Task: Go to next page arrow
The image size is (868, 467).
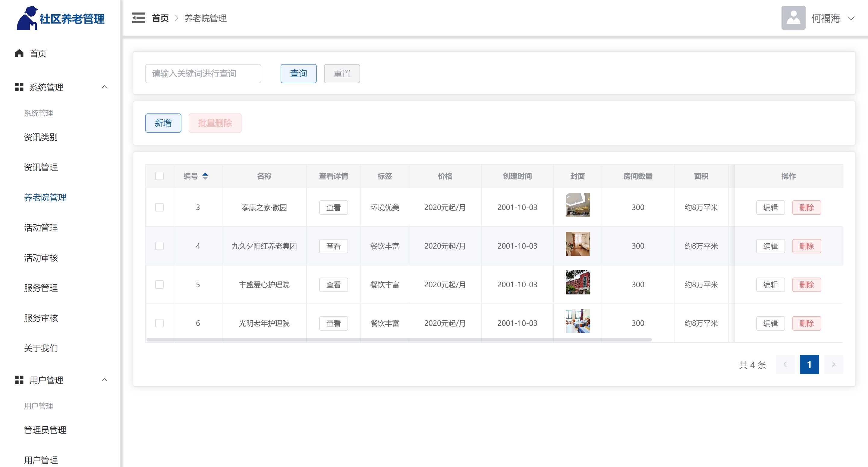Action: pyautogui.click(x=833, y=364)
